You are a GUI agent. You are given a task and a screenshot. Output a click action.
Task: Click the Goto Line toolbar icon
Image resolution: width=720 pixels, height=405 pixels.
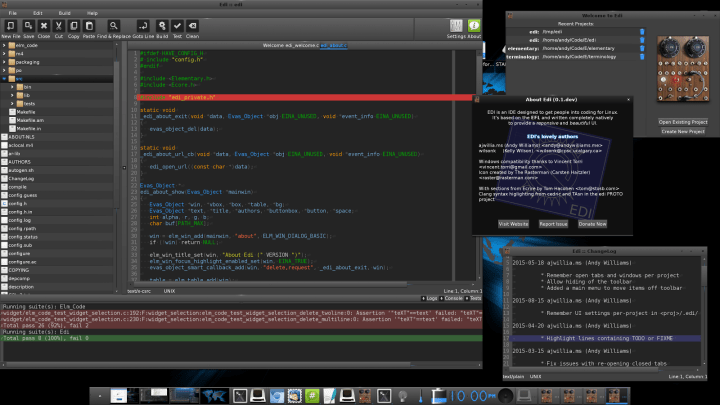click(x=143, y=26)
